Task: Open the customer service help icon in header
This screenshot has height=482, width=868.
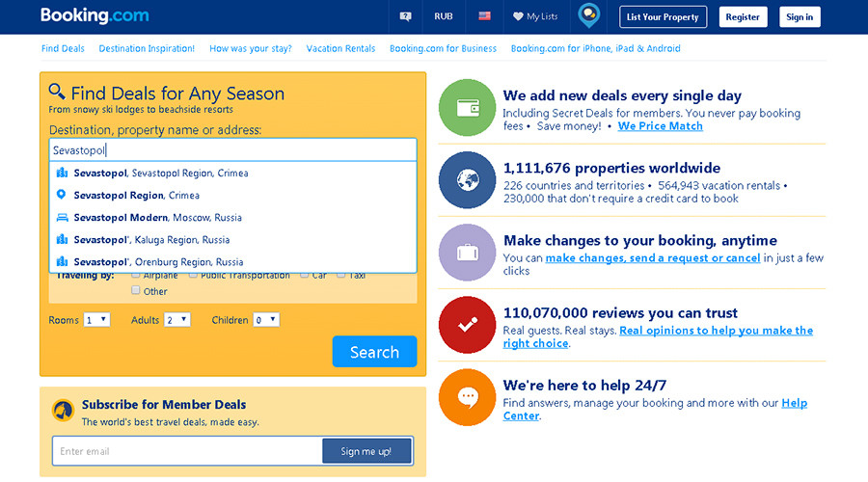Action: pyautogui.click(x=406, y=16)
